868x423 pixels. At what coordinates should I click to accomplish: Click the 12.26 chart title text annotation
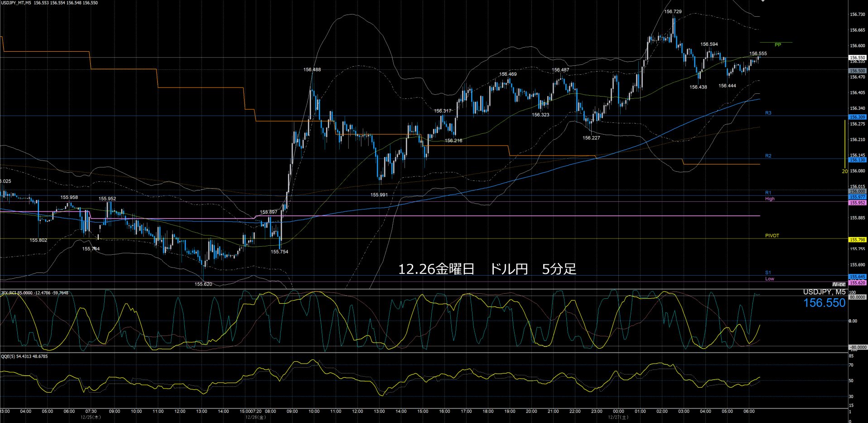tap(487, 269)
